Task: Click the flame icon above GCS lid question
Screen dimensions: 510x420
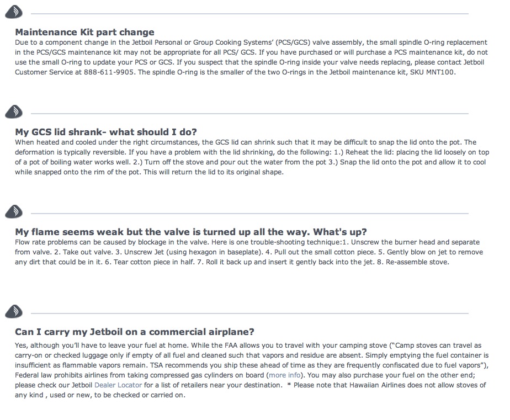Action: point(14,112)
